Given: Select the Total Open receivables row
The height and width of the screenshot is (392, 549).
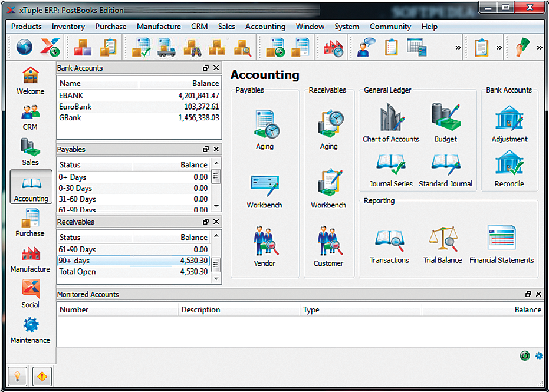Looking at the screenshot, I should coord(134,272).
